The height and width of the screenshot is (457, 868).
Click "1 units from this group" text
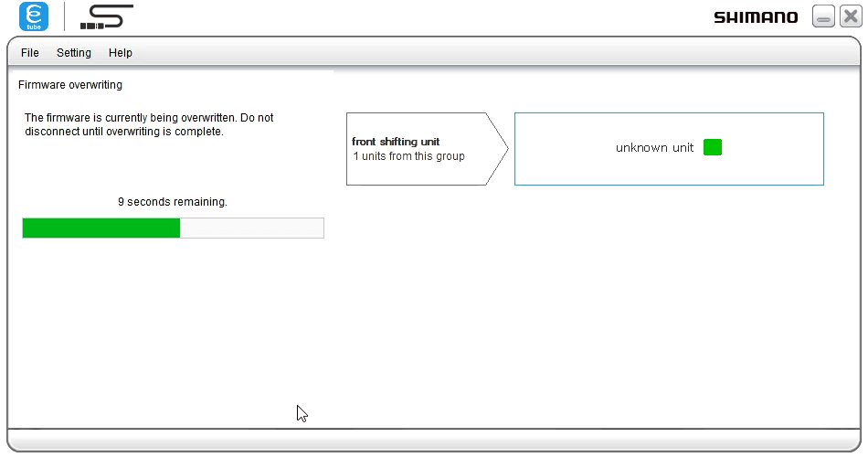[x=409, y=156]
